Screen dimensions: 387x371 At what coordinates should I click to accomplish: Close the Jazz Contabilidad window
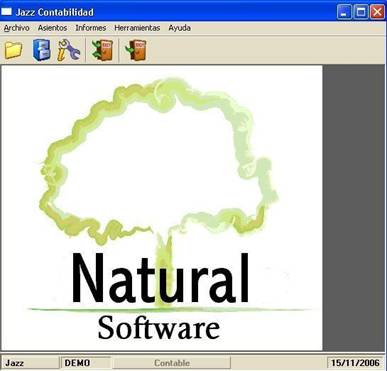[x=377, y=12]
